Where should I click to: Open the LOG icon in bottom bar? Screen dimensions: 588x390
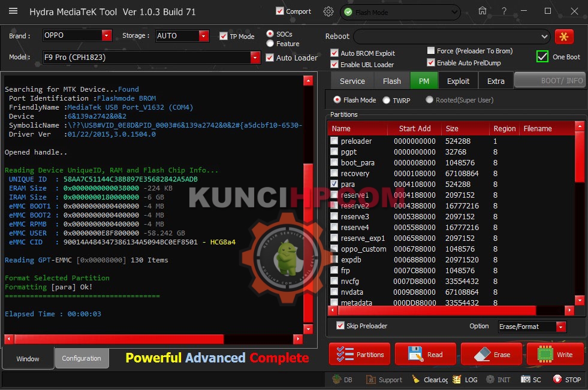(465, 379)
